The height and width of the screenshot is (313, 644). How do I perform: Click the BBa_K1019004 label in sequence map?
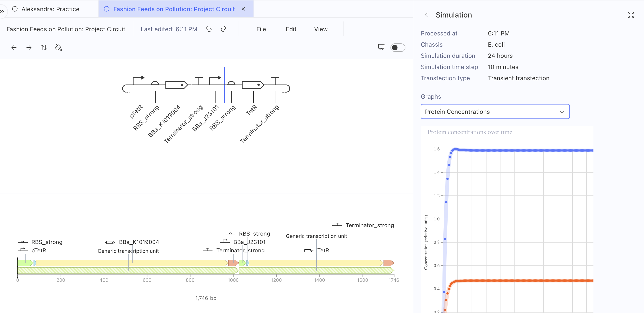click(139, 242)
